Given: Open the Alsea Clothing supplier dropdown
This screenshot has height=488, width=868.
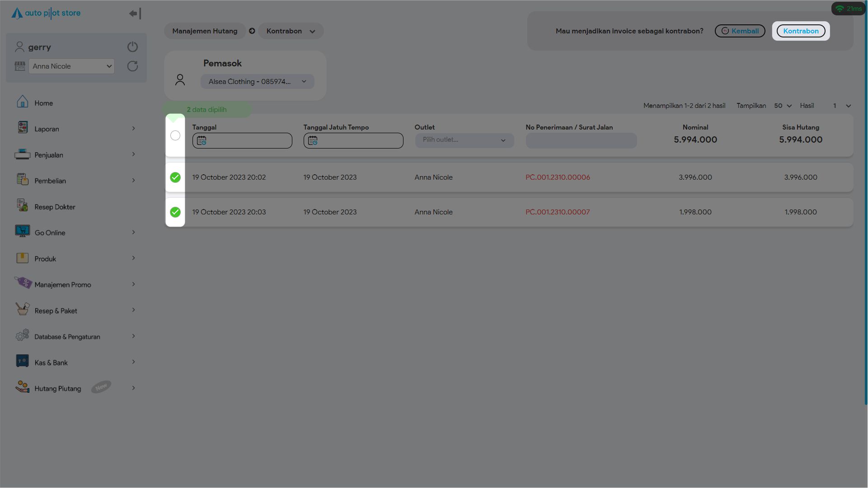Looking at the screenshot, I should pos(257,82).
